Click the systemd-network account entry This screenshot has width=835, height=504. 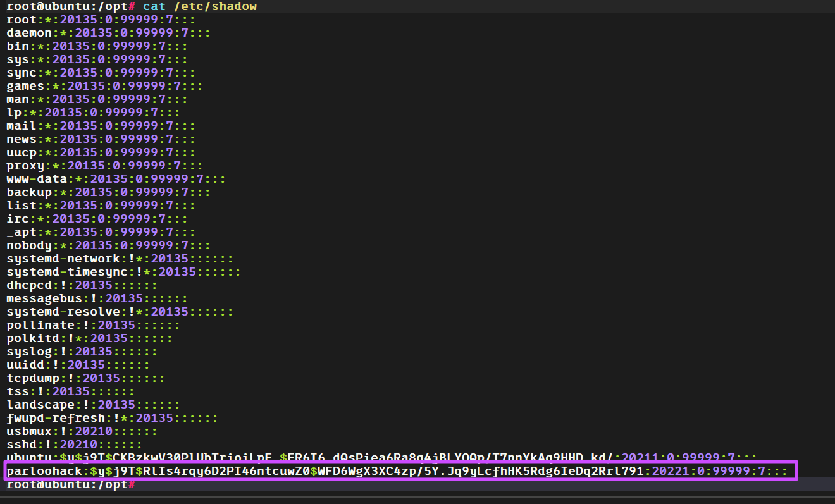point(120,259)
